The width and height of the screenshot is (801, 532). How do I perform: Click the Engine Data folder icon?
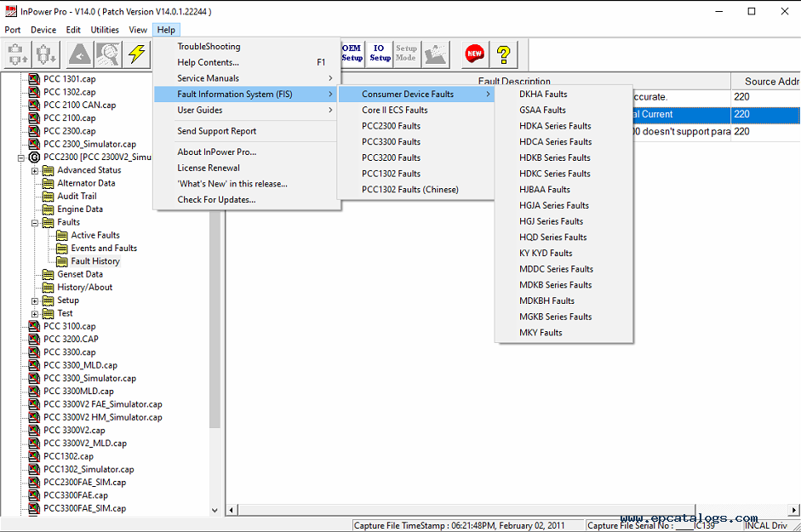48,209
